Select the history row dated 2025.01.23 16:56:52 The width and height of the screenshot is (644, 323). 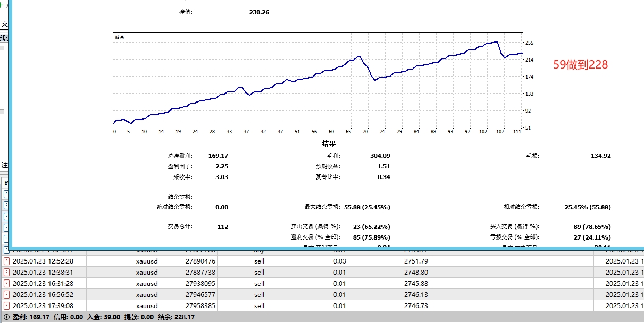[322, 294]
